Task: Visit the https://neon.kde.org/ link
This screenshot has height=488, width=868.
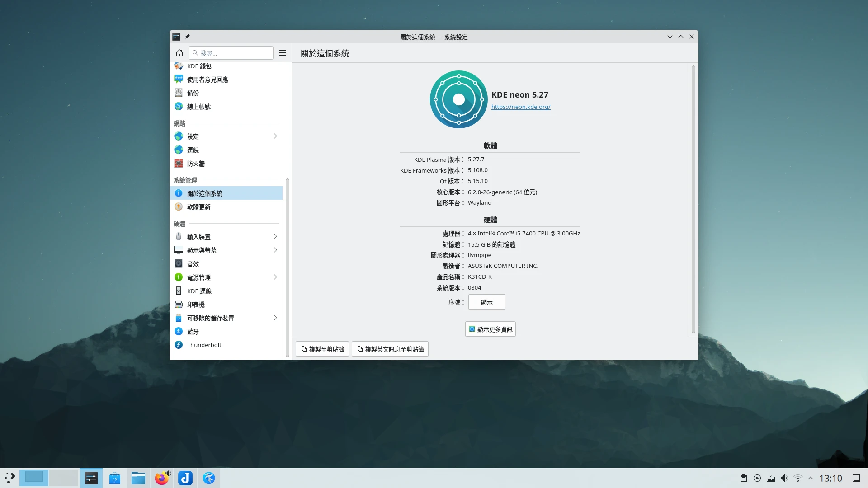Action: [521, 107]
